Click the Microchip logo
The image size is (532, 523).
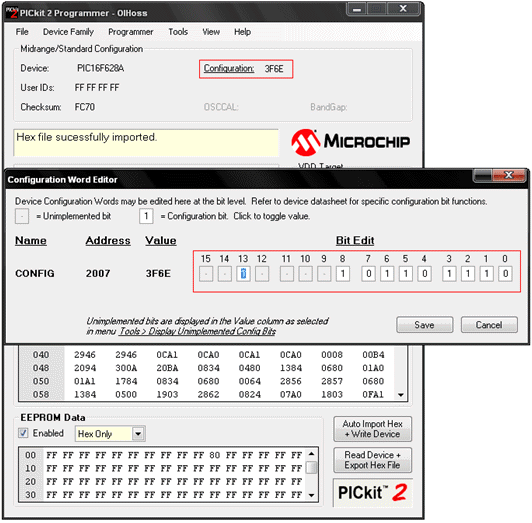point(350,142)
